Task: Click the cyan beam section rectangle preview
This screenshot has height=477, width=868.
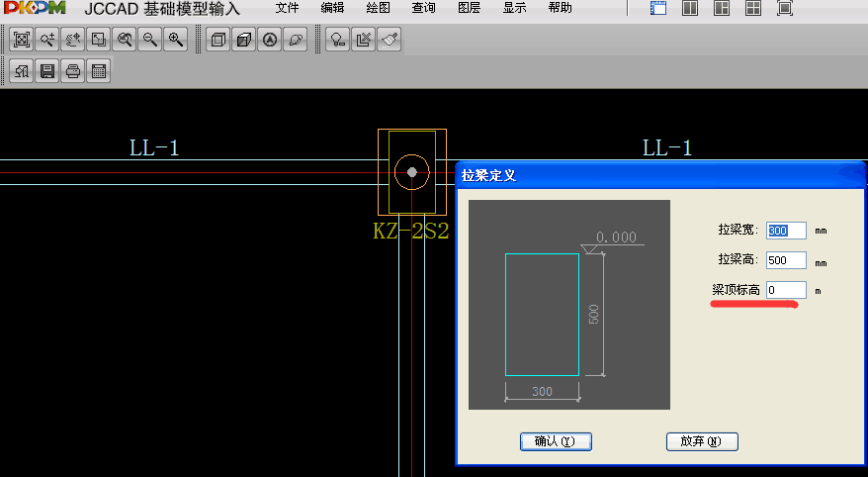Action: (542, 315)
